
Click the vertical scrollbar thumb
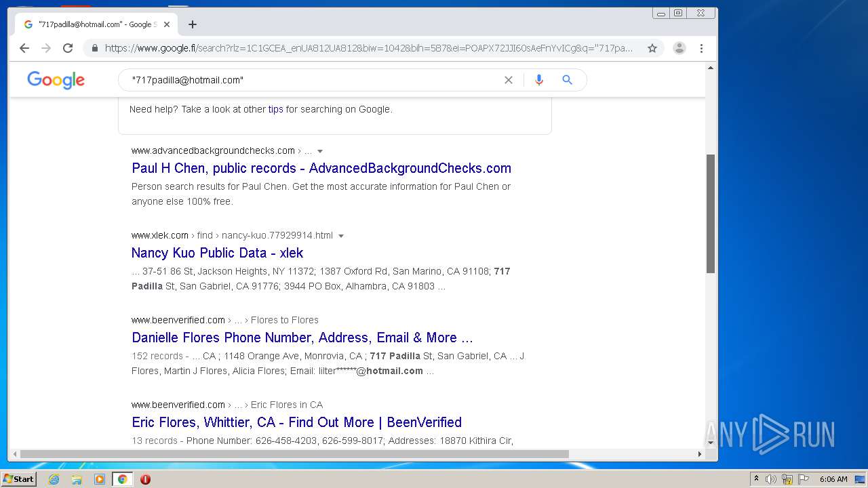[x=711, y=213]
